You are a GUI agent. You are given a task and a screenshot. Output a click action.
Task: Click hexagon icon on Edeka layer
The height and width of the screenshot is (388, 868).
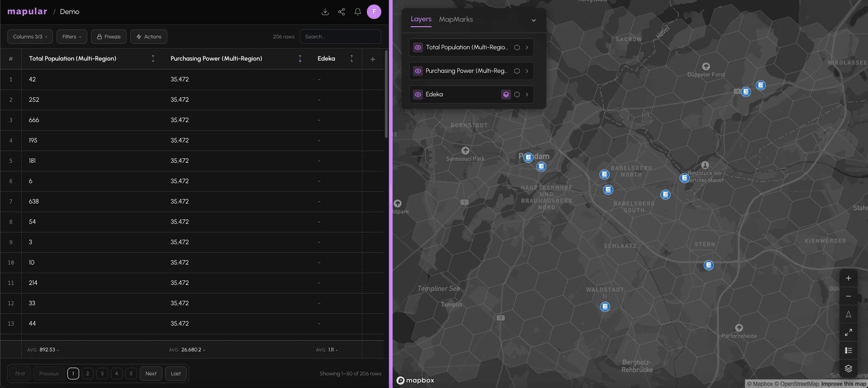point(517,95)
